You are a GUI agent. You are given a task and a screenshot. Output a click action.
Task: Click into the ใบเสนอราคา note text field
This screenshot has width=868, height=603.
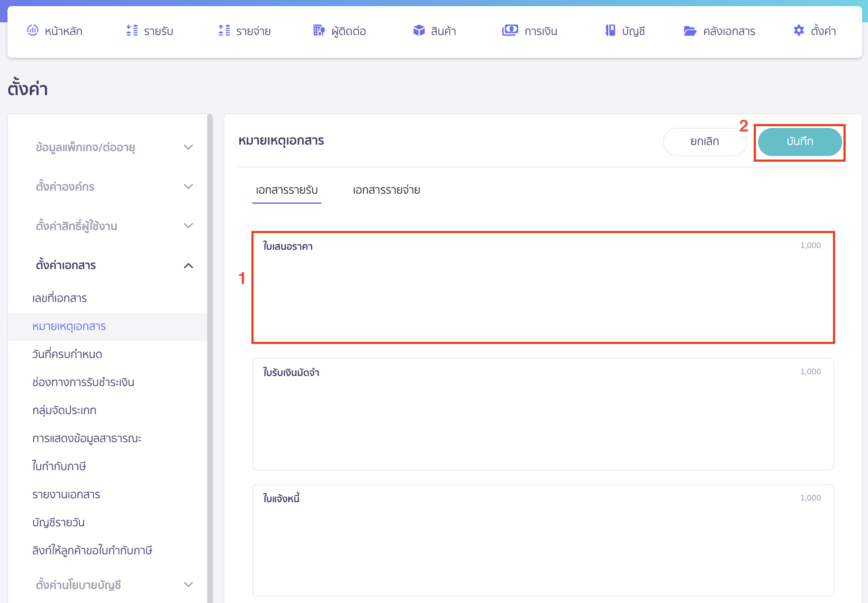tap(543, 294)
